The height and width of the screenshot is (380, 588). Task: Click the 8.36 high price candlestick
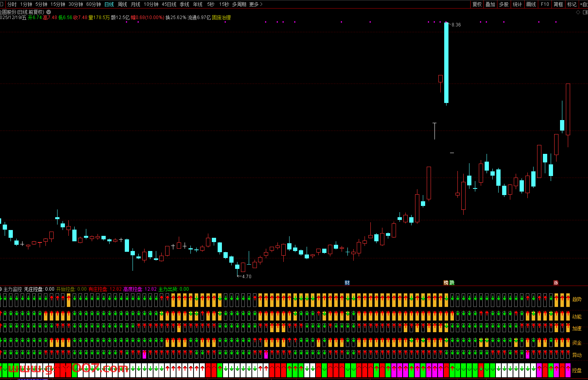tap(446, 62)
